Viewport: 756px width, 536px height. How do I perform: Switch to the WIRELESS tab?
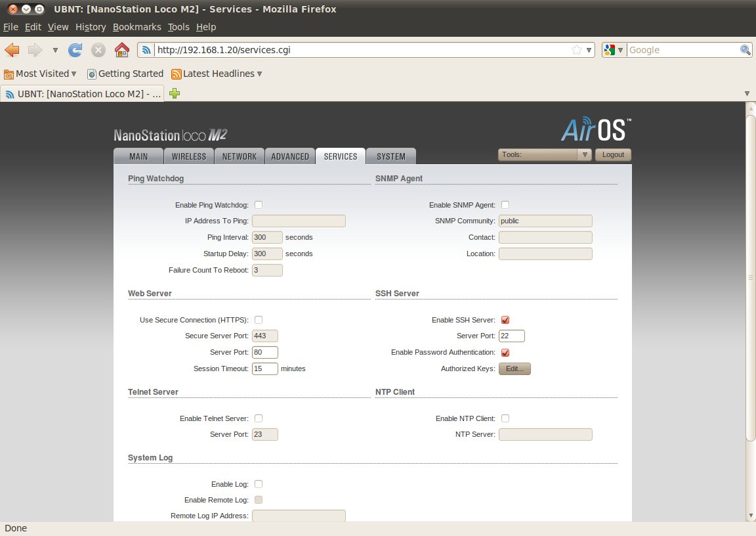[189, 156]
